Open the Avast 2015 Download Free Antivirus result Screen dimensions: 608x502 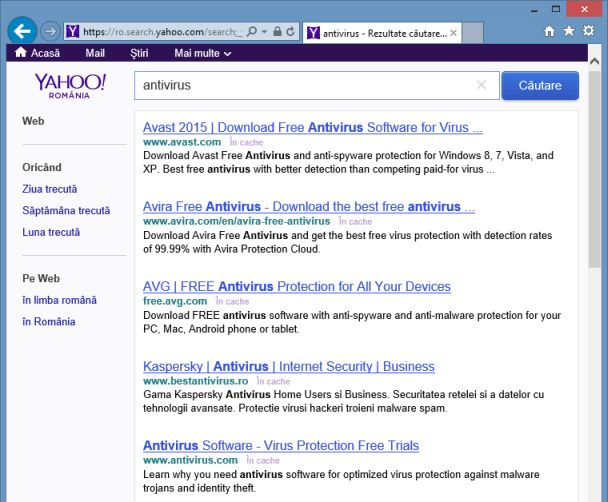(x=313, y=127)
